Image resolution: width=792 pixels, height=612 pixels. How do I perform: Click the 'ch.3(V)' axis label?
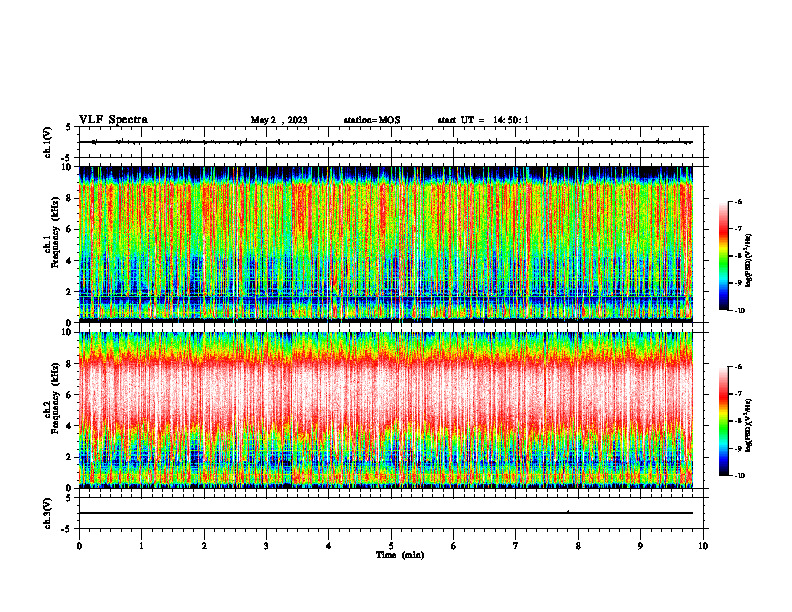click(x=47, y=513)
